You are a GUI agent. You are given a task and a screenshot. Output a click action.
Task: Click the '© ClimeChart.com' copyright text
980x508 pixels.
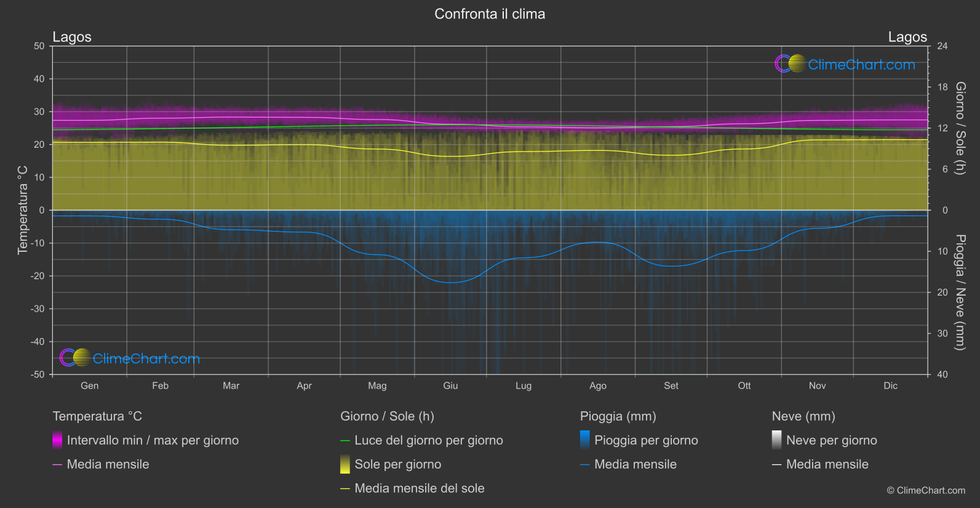(x=926, y=490)
